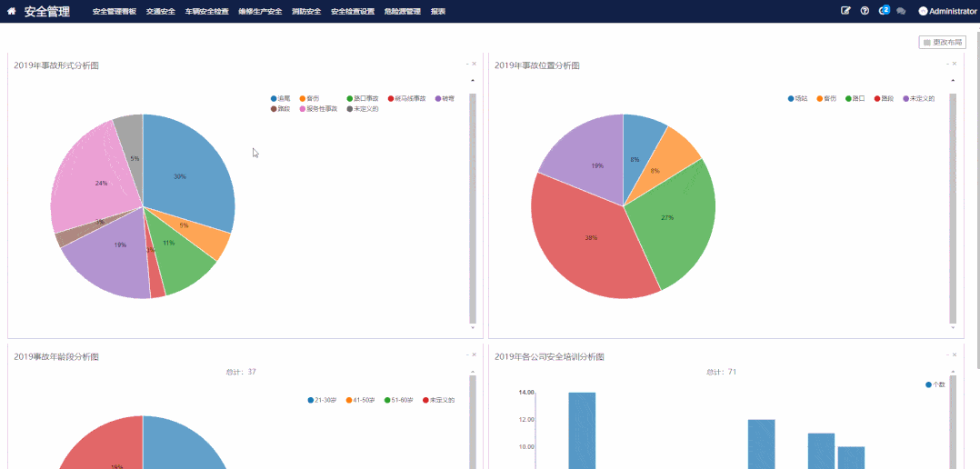Close the 2019事故年龄段分析图 panel

coord(474,354)
